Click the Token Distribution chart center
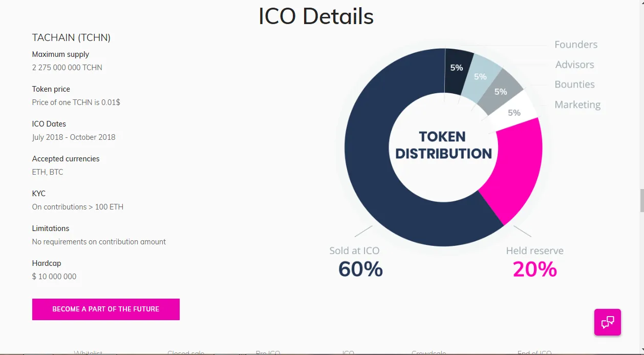This screenshot has width=644, height=355. 444,145
